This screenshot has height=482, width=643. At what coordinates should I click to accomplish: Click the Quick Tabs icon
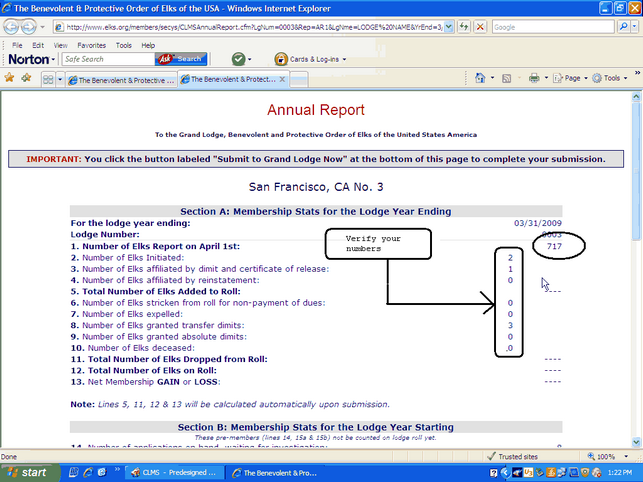[48, 79]
